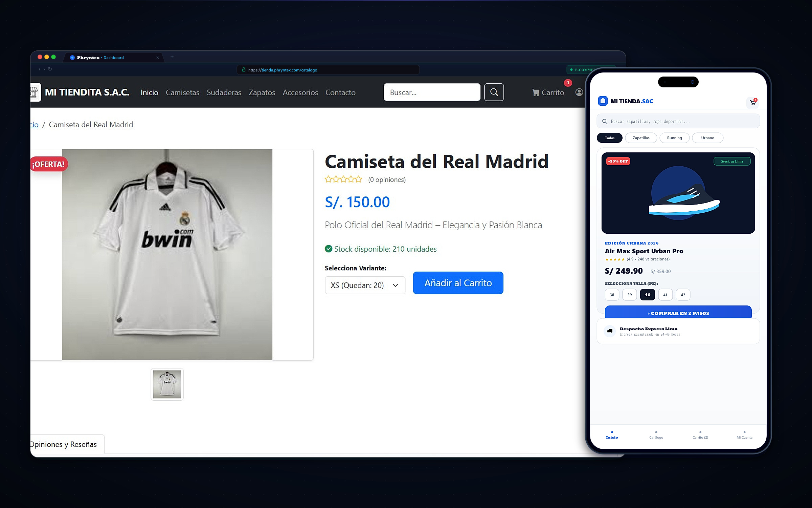Open the Contacto menu item
The image size is (812, 508).
340,92
